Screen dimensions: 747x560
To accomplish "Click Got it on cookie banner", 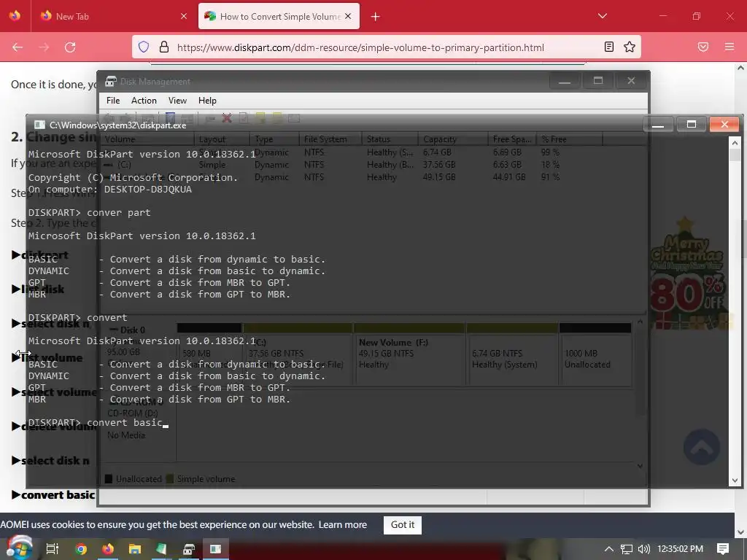I will pyautogui.click(x=403, y=525).
